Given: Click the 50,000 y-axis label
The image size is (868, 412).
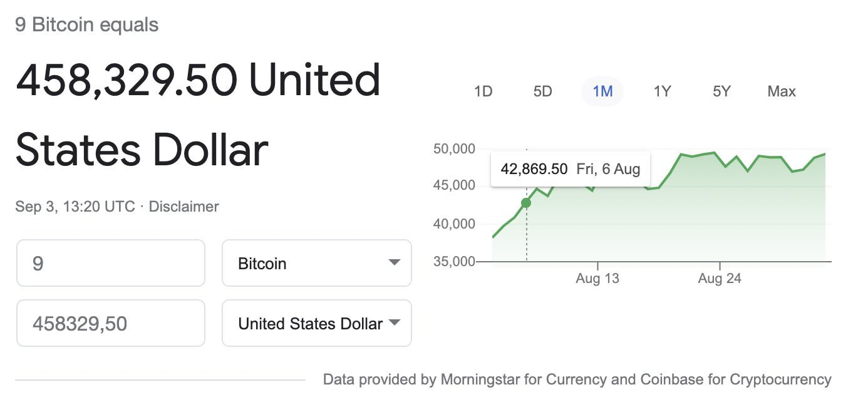Looking at the screenshot, I should point(454,149).
